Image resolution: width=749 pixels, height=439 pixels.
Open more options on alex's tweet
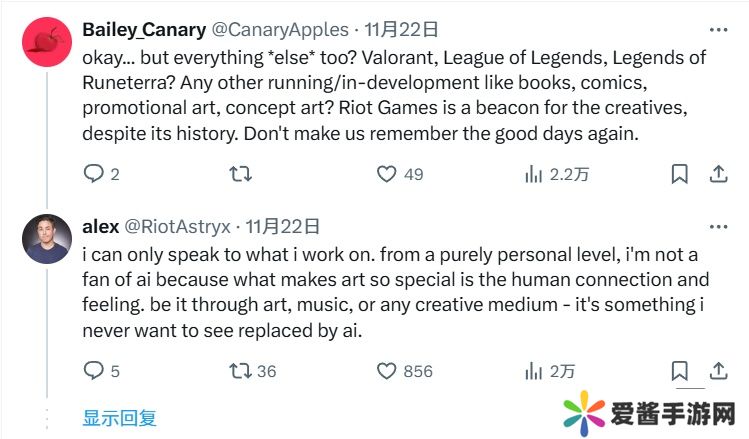[x=718, y=226]
